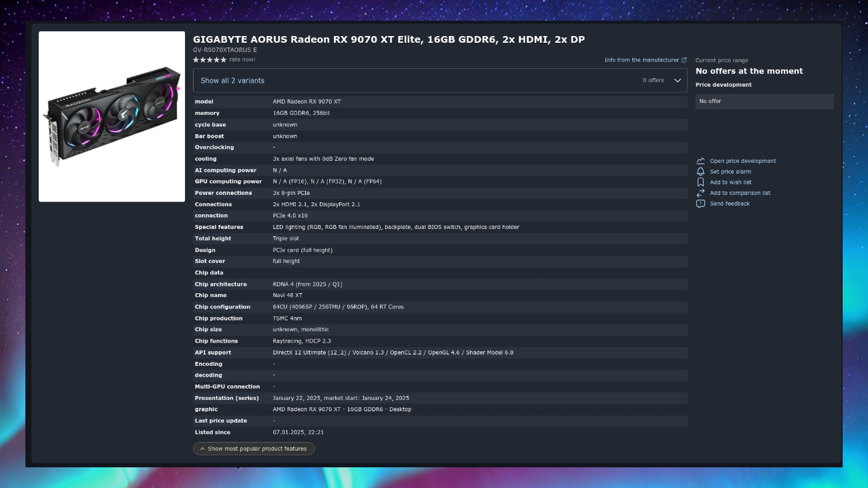Click the unknown, monolithic chip size value
The width and height of the screenshot is (868, 488).
click(300, 330)
